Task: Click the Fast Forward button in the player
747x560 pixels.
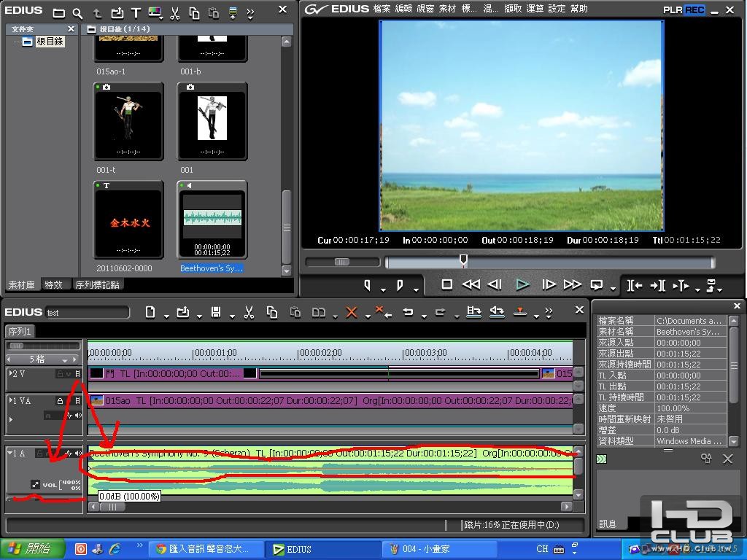Action: pos(573,284)
